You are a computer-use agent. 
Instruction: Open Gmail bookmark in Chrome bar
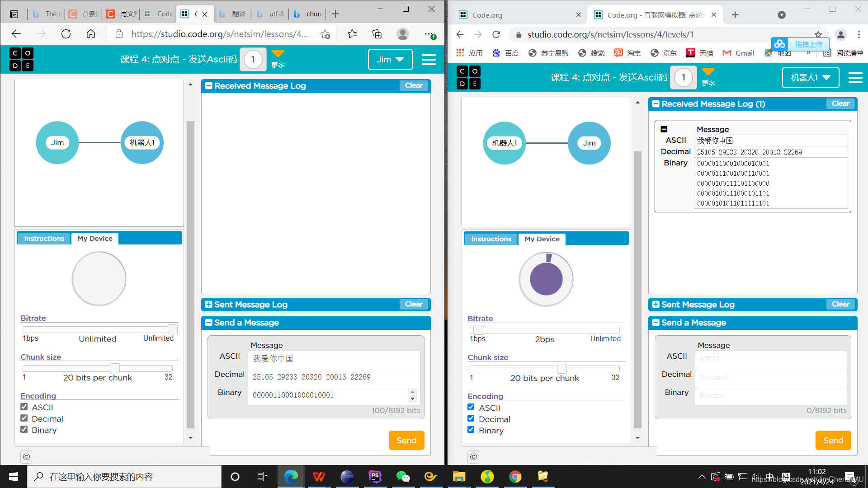click(738, 53)
